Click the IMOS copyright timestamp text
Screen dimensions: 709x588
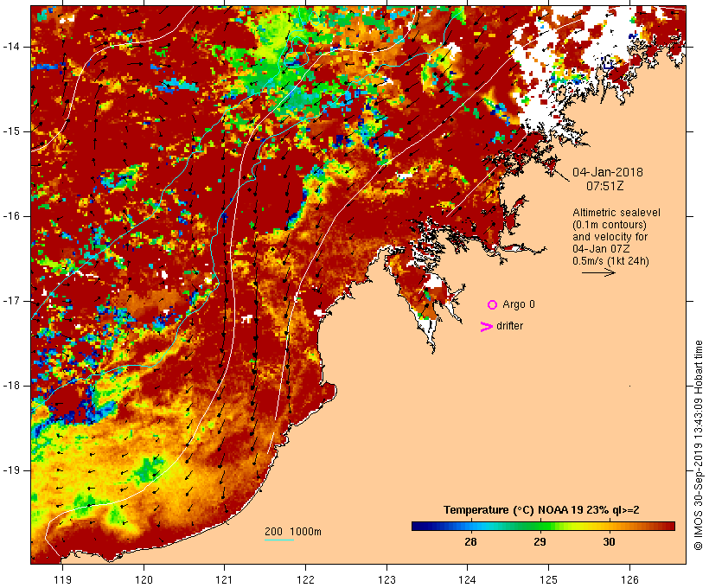tap(698, 445)
